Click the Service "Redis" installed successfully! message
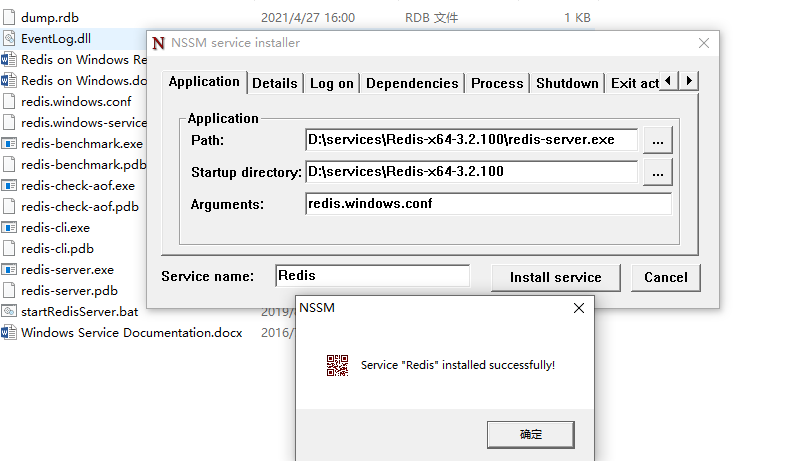 [x=458, y=365]
